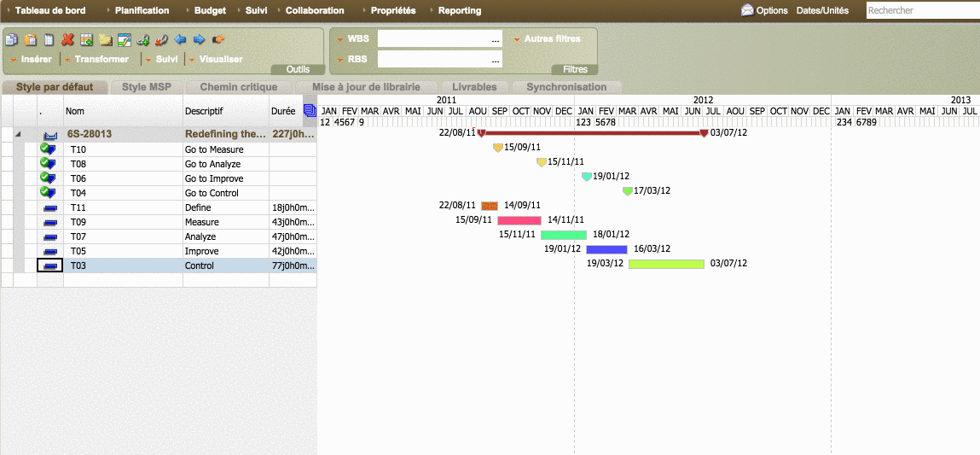Click the pointing hand icon
The width and height of the screenshot is (980, 455).
click(x=218, y=40)
